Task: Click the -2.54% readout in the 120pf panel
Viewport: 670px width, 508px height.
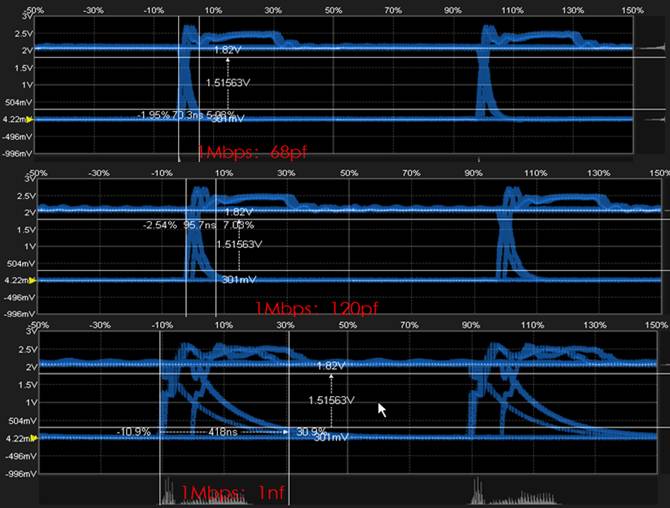Action: (x=160, y=226)
